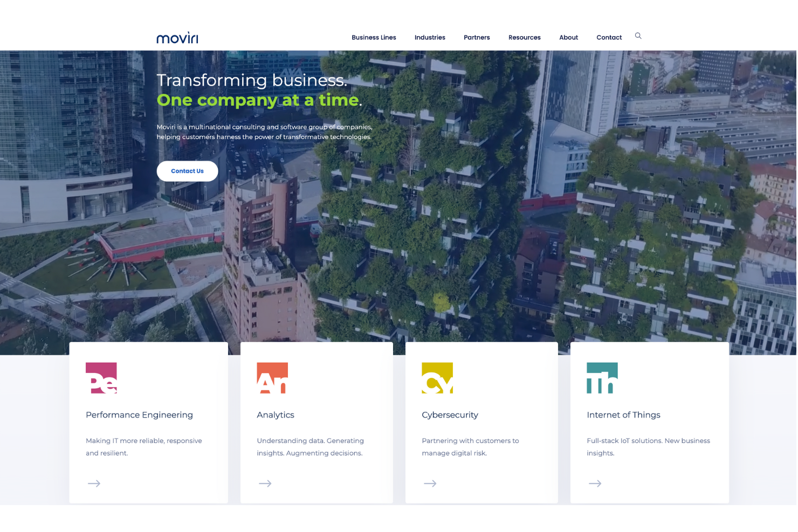Viewport: 798px width, 532px height.
Task: Go to the Contact page
Action: [609, 37]
